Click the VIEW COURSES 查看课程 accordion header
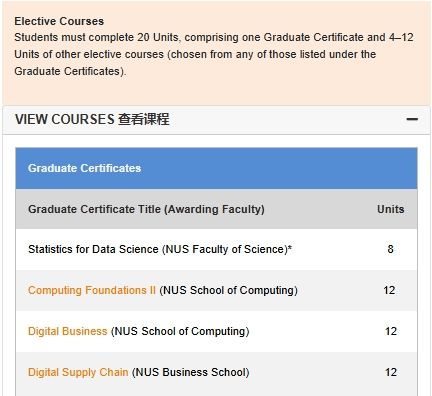 216,120
